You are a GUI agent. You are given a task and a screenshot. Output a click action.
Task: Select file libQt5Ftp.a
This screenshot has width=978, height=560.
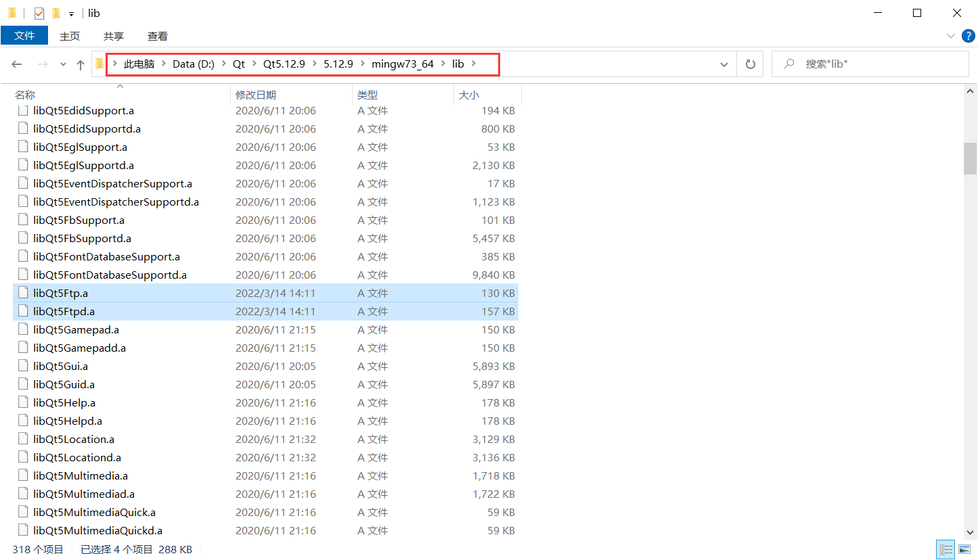click(265, 293)
